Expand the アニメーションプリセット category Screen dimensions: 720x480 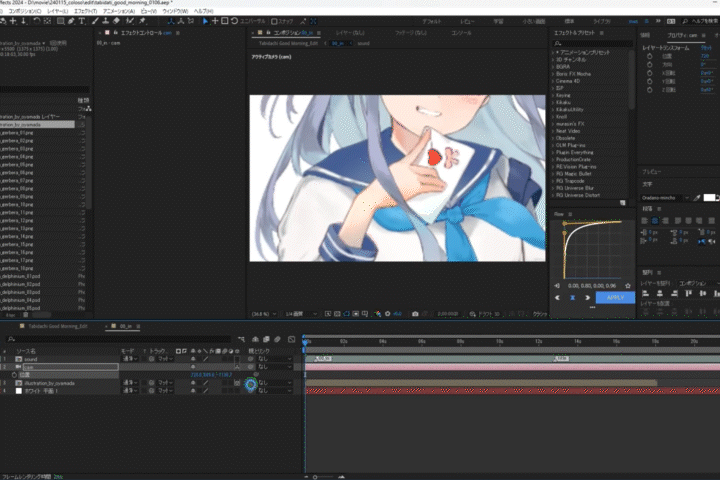(x=553, y=52)
